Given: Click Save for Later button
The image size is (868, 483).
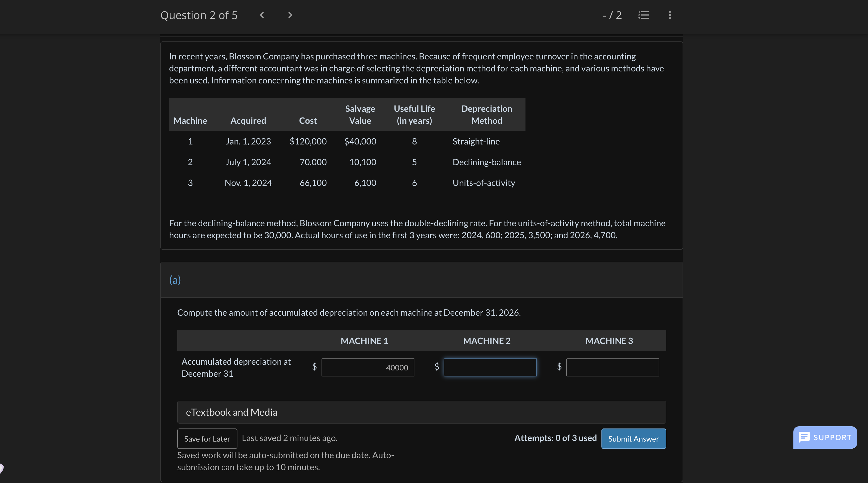Looking at the screenshot, I should coord(207,439).
